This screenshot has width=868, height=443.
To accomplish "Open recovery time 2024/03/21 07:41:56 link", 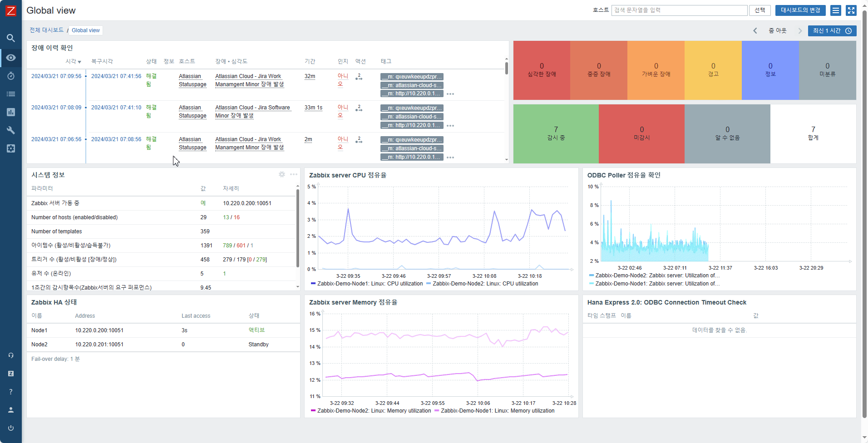I will tap(116, 76).
